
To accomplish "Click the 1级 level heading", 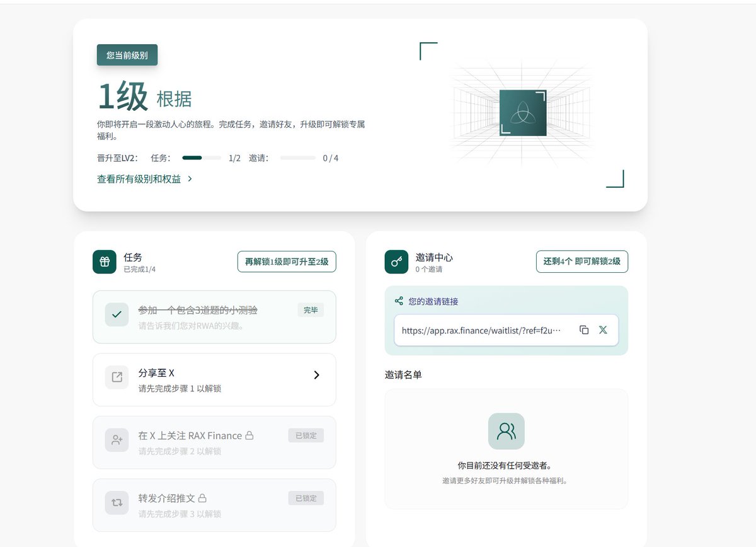I will point(123,97).
